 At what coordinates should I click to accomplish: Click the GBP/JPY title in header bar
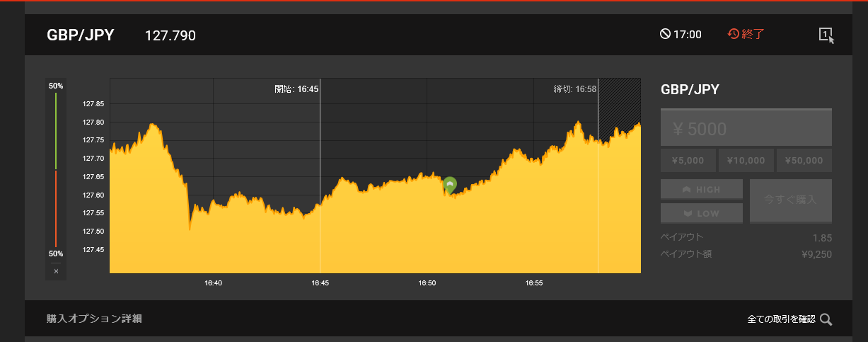coord(80,35)
